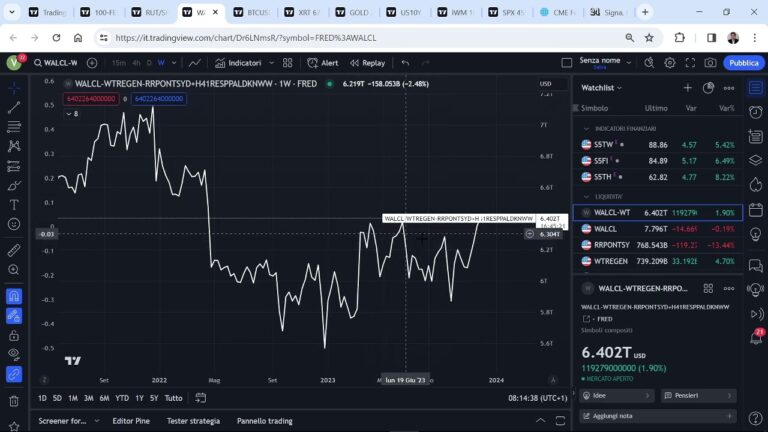This screenshot has width=768, height=432.
Task: Collapse the LIQUIDITA section
Action: click(x=586, y=196)
